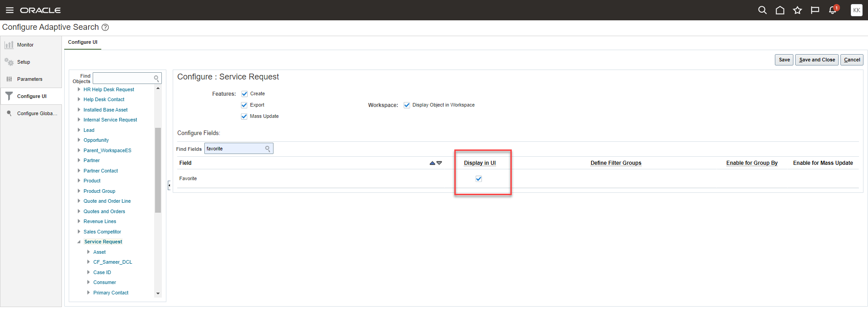The image size is (868, 317).
Task: Sort the Field column ascending
Action: click(432, 163)
